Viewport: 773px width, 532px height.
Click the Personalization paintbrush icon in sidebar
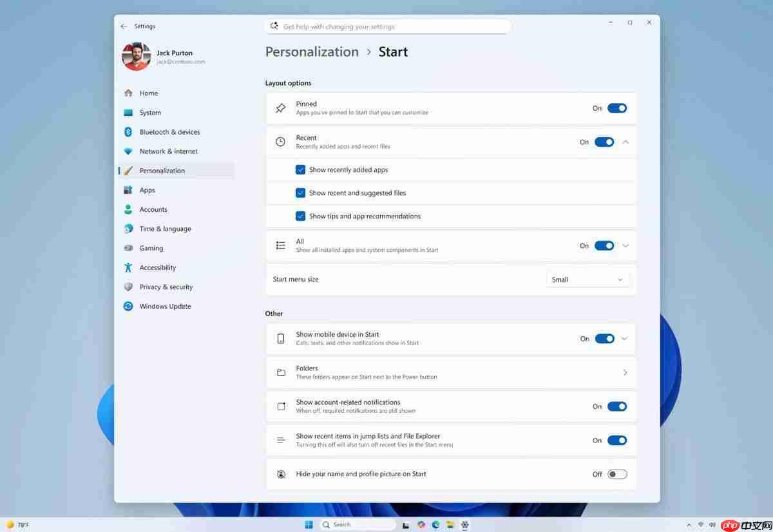(128, 171)
